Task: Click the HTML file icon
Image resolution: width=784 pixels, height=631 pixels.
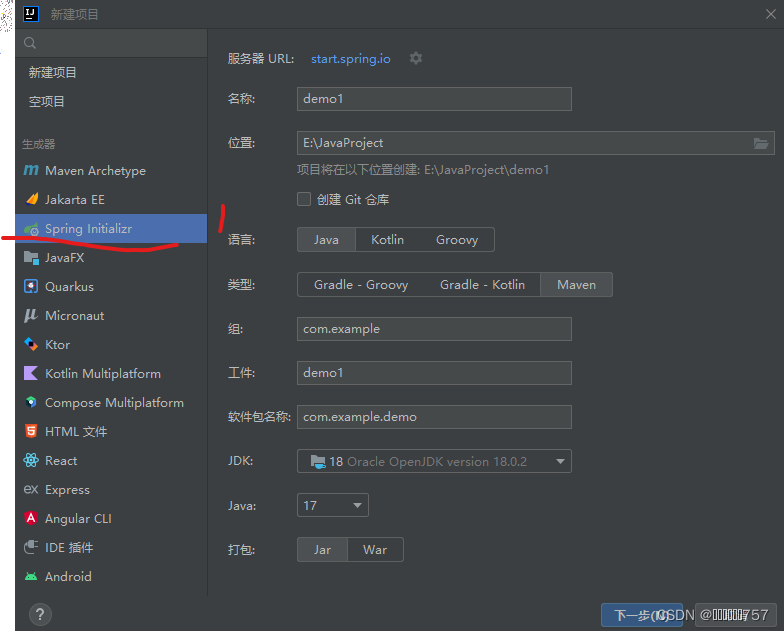Action: click(31, 432)
